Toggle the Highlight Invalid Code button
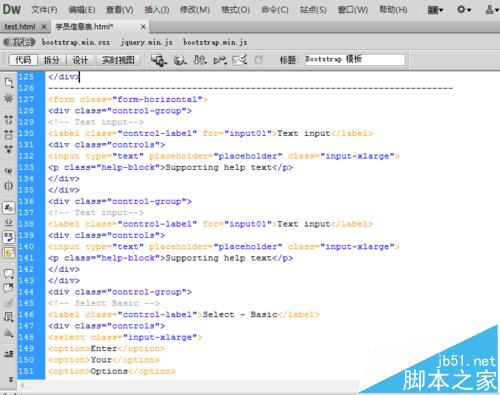The width and height of the screenshot is (500, 395). [x=9, y=222]
